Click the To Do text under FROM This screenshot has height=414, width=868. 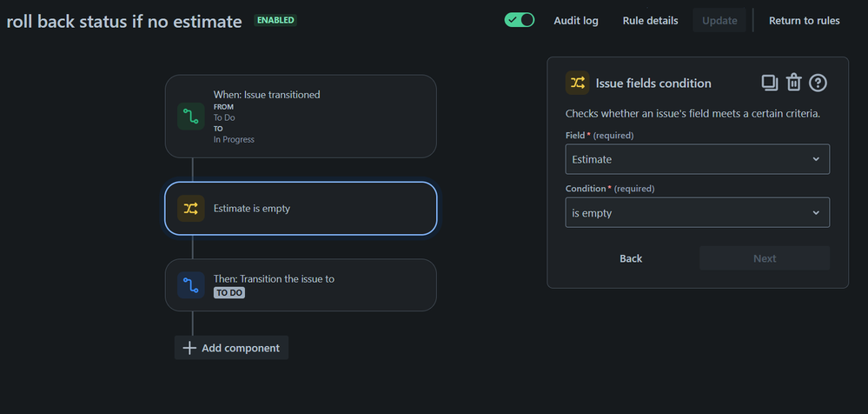pyautogui.click(x=224, y=117)
